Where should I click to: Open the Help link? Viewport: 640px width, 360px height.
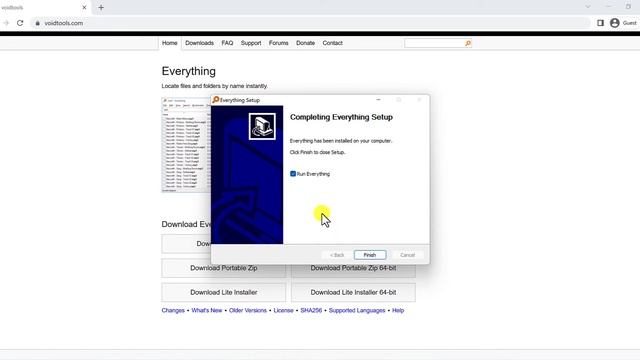click(398, 310)
